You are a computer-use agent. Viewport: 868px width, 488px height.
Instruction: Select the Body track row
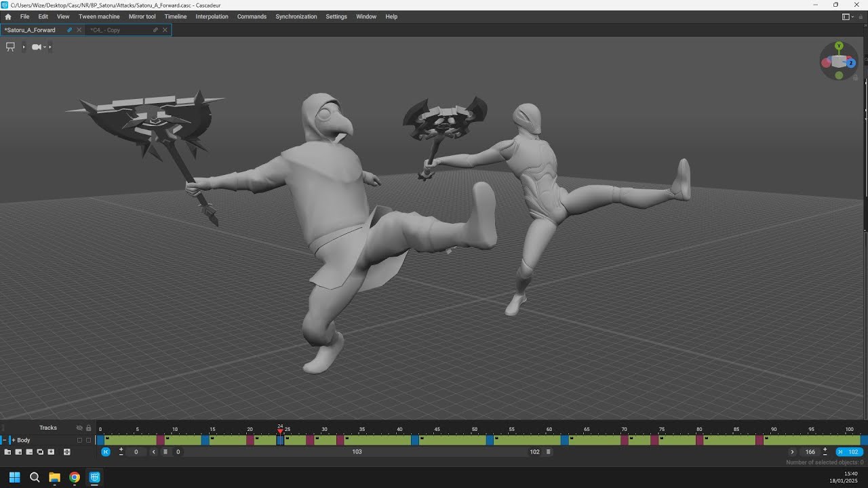click(47, 441)
